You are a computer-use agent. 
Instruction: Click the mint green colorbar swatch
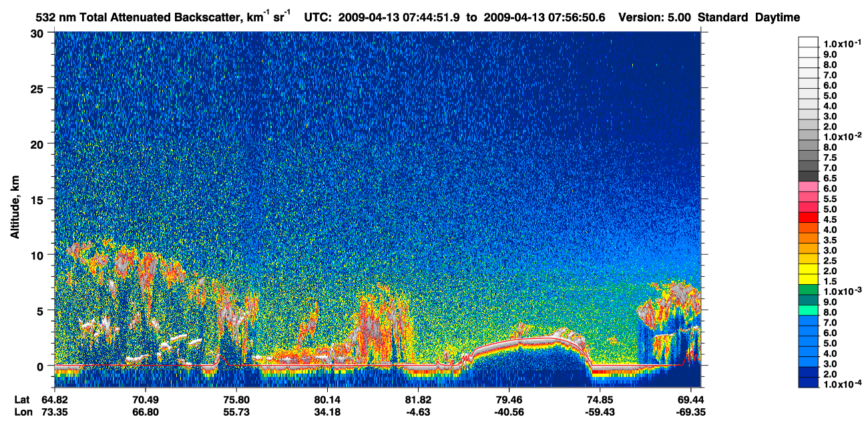pyautogui.click(x=808, y=311)
